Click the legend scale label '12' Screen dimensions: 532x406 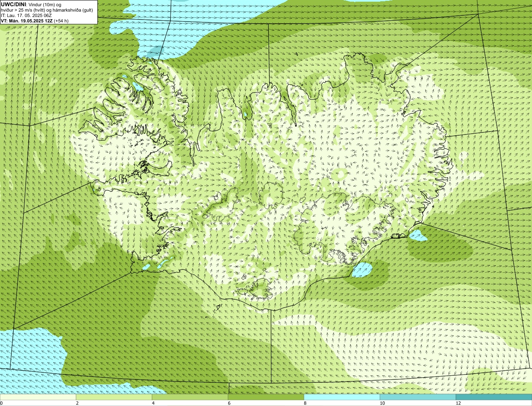(458, 403)
